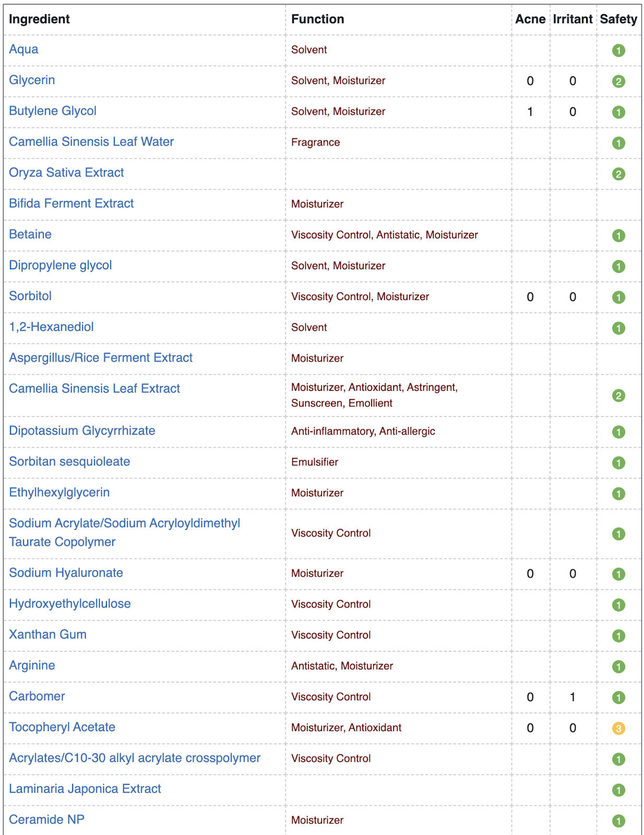Click the Xanthan Gum link
644x835 pixels.
click(48, 635)
